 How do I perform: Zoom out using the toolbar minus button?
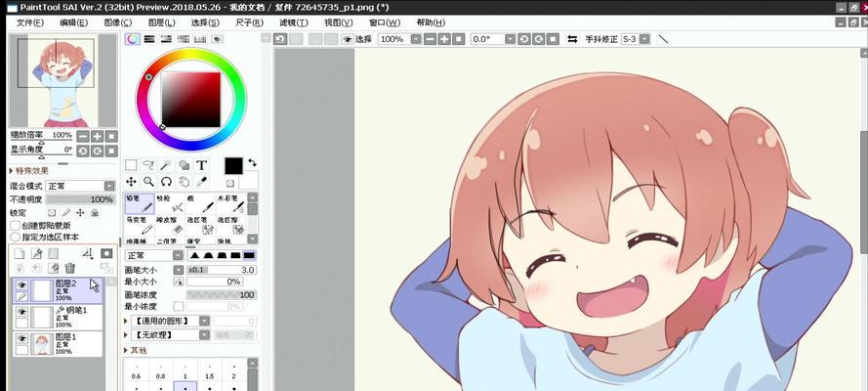click(x=431, y=39)
